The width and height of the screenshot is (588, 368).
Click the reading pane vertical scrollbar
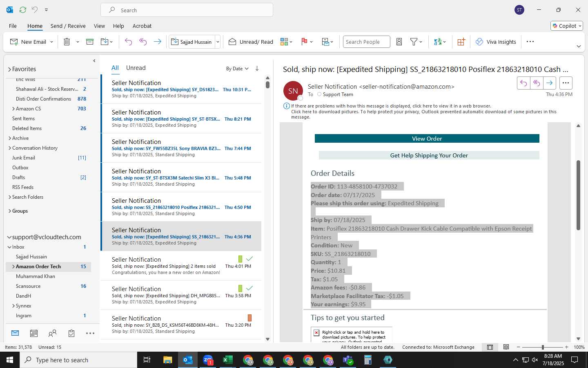tap(578, 195)
